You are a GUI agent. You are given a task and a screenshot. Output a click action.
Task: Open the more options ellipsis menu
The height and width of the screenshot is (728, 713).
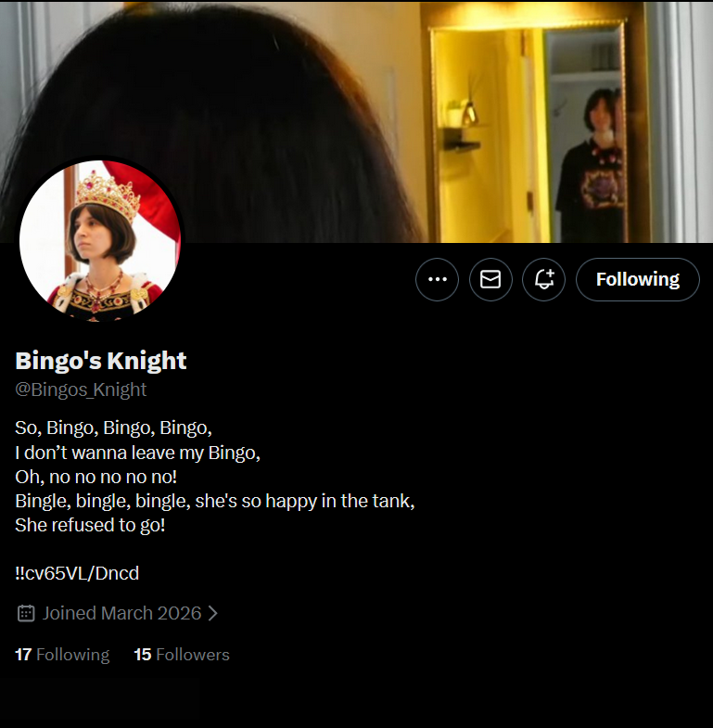[x=437, y=279]
